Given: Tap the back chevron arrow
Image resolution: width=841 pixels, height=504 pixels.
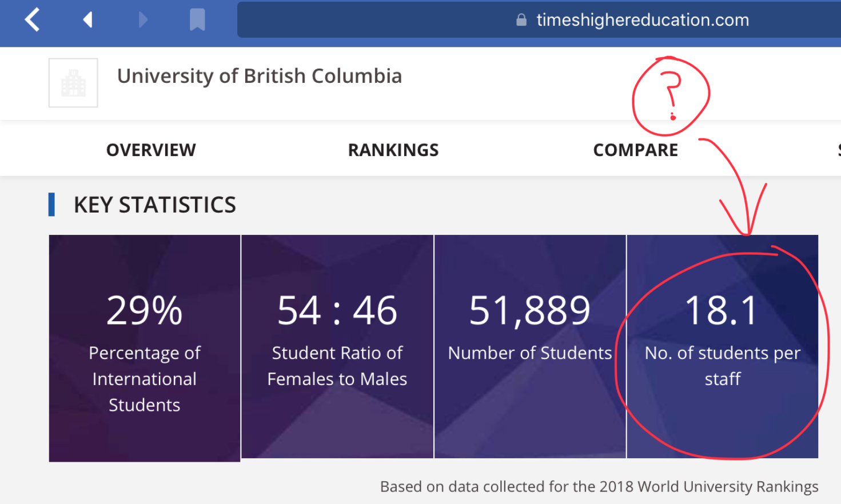Looking at the screenshot, I should [33, 20].
